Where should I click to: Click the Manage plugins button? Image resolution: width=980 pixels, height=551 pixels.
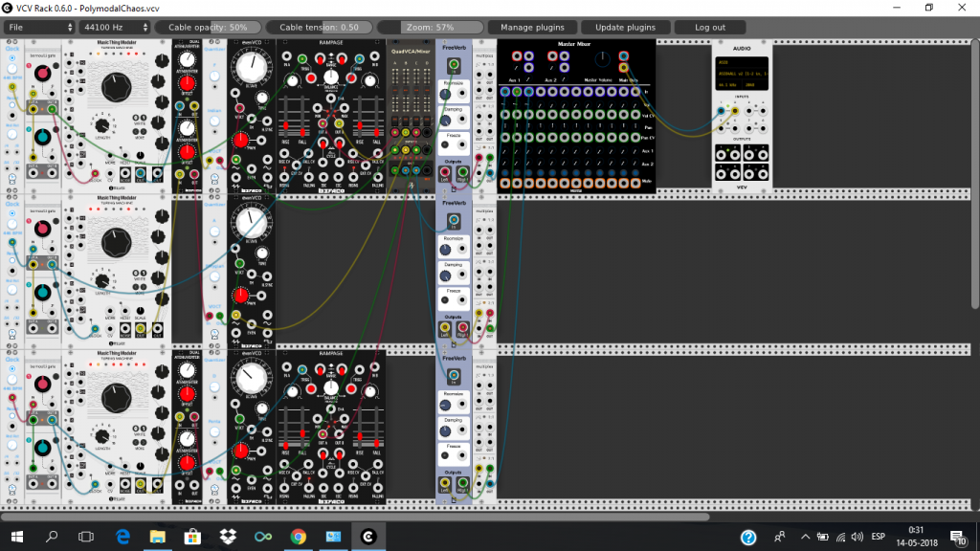click(532, 28)
